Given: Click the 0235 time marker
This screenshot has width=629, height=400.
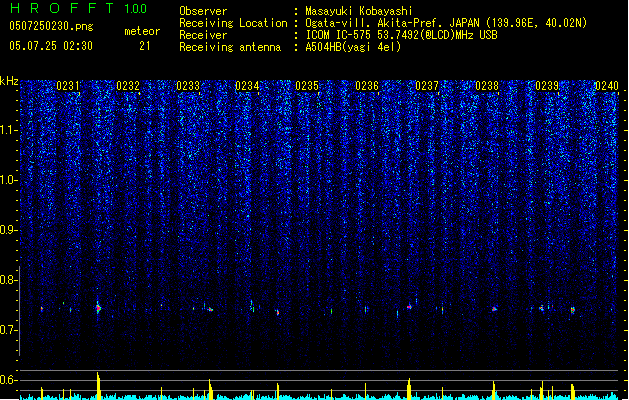Looking at the screenshot, I should (307, 86).
